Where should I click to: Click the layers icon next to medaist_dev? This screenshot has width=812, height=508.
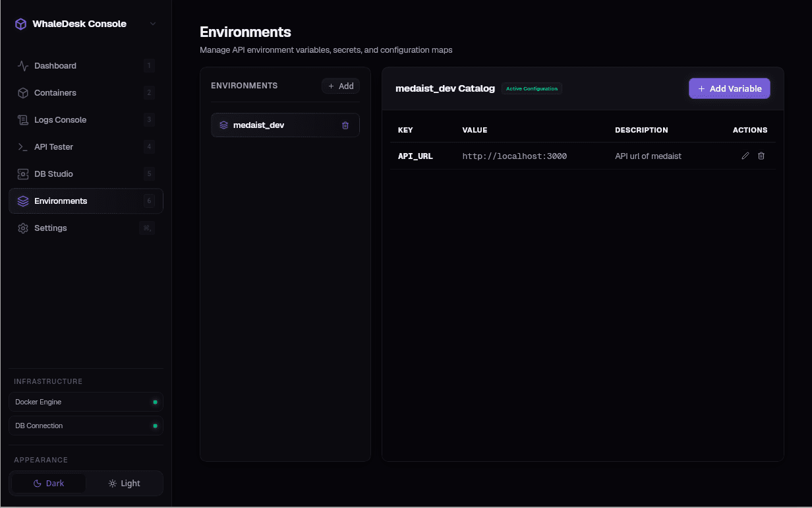point(223,125)
